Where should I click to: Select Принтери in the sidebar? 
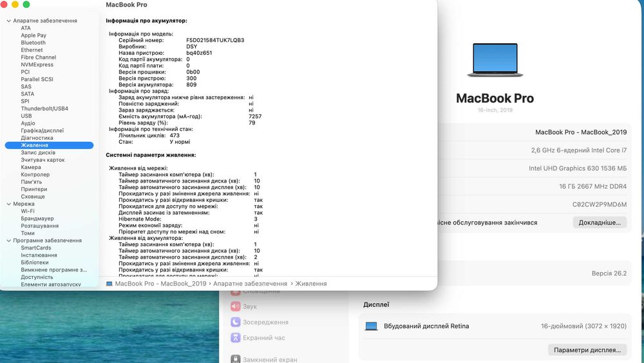coord(34,189)
